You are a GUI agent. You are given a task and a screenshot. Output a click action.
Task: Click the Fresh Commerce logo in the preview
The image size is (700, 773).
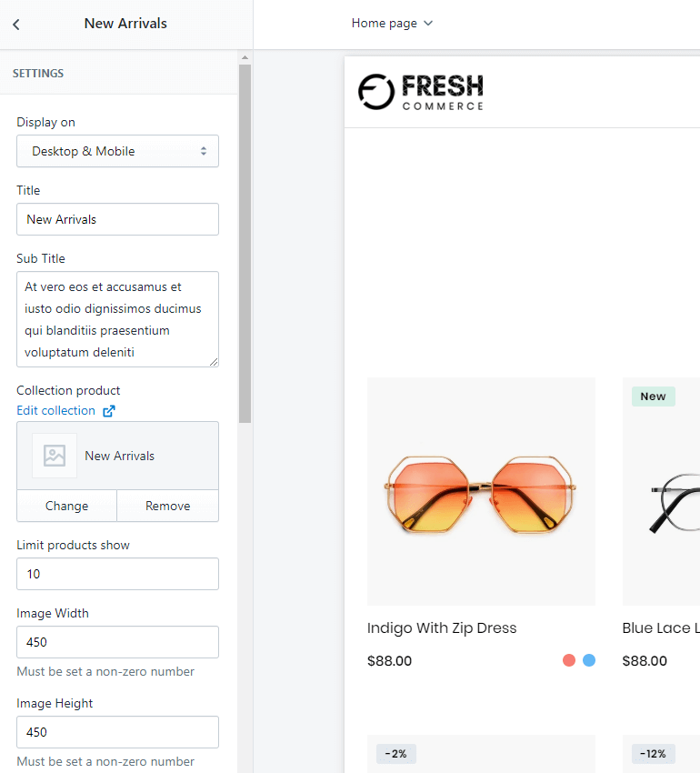421,90
